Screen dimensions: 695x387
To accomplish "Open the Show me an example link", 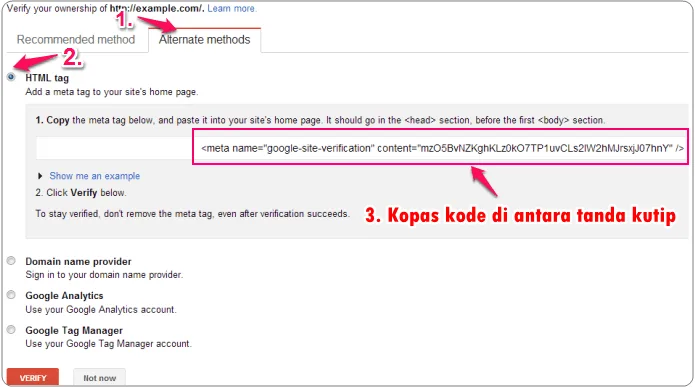I will 94,176.
